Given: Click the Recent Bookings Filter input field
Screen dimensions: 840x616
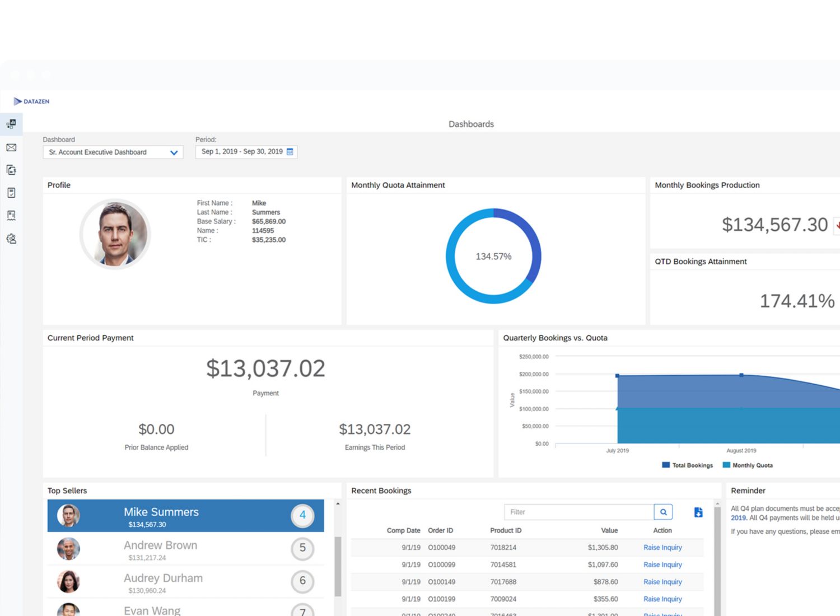Looking at the screenshot, I should click(578, 512).
